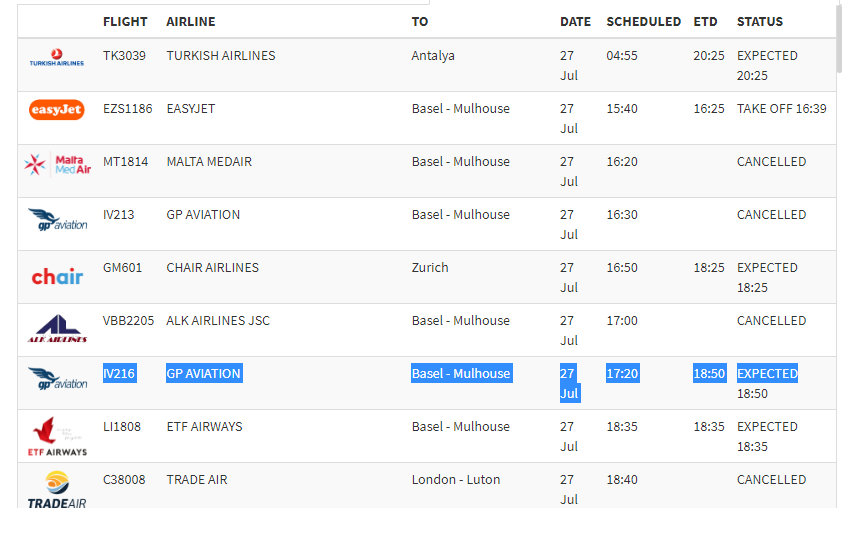Image resolution: width=860 pixels, height=536 pixels.
Task: Click the Chair Airlines logo
Action: click(57, 276)
